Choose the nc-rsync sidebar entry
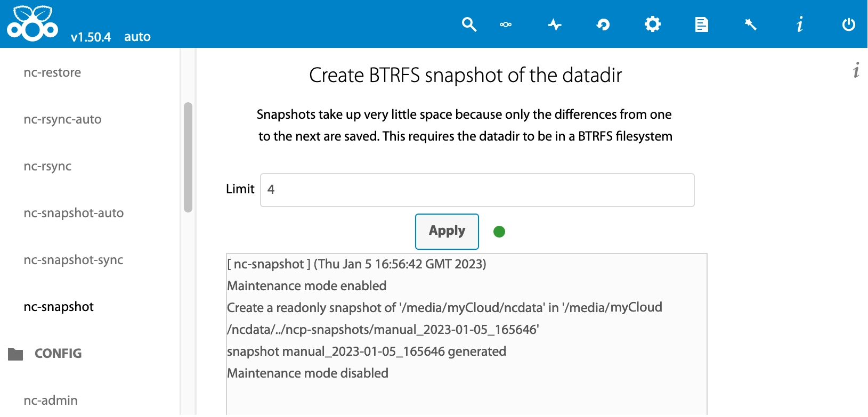The height and width of the screenshot is (417, 868). click(47, 166)
